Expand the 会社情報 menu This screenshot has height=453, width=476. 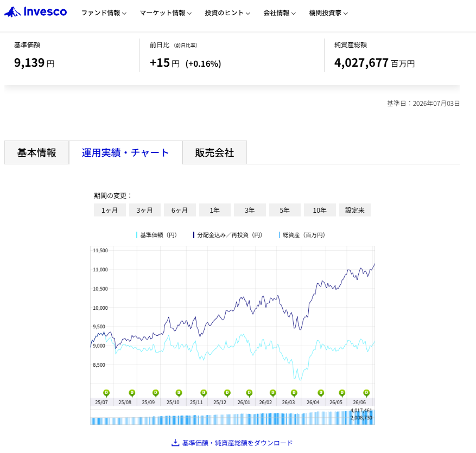[x=280, y=12]
